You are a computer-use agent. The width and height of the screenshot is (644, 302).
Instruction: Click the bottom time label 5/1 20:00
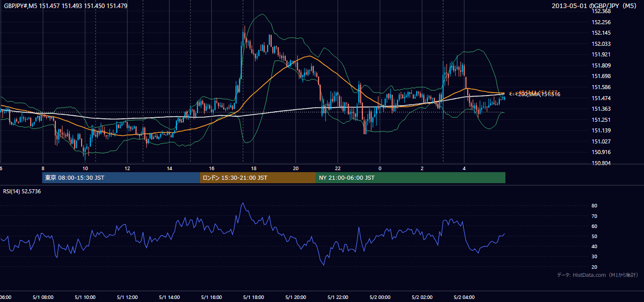296,297
